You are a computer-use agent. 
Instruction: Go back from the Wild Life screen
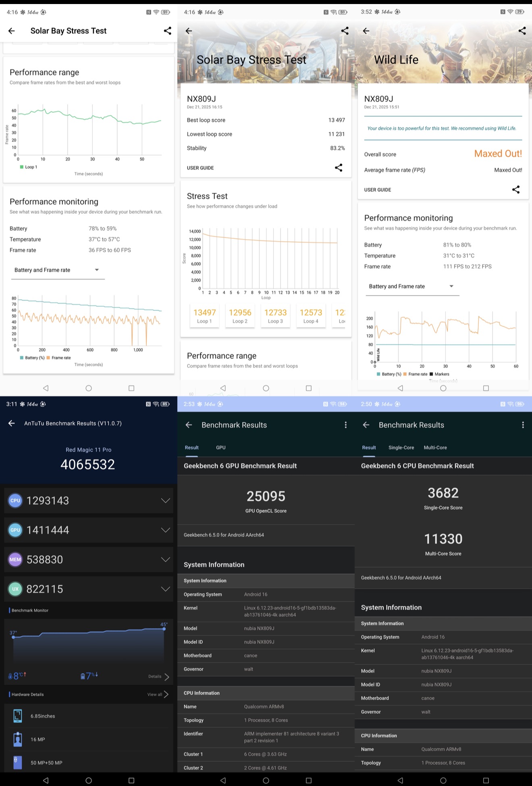366,31
